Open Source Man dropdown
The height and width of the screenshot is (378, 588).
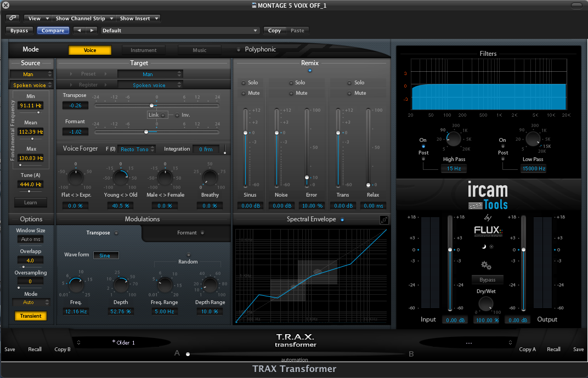click(x=31, y=74)
